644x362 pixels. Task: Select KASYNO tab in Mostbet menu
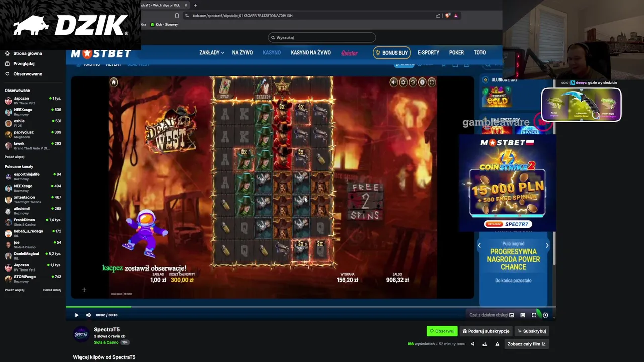pyautogui.click(x=272, y=53)
